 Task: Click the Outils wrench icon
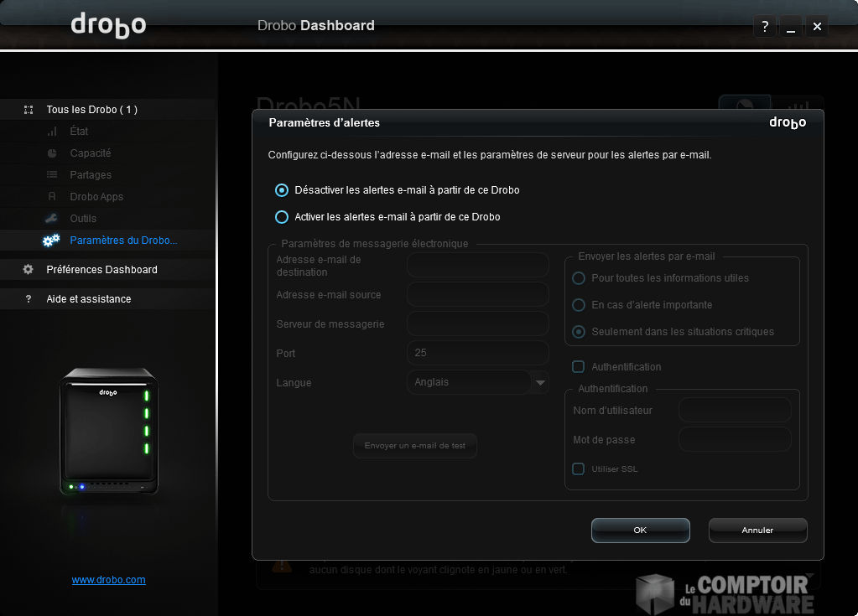tap(52, 219)
